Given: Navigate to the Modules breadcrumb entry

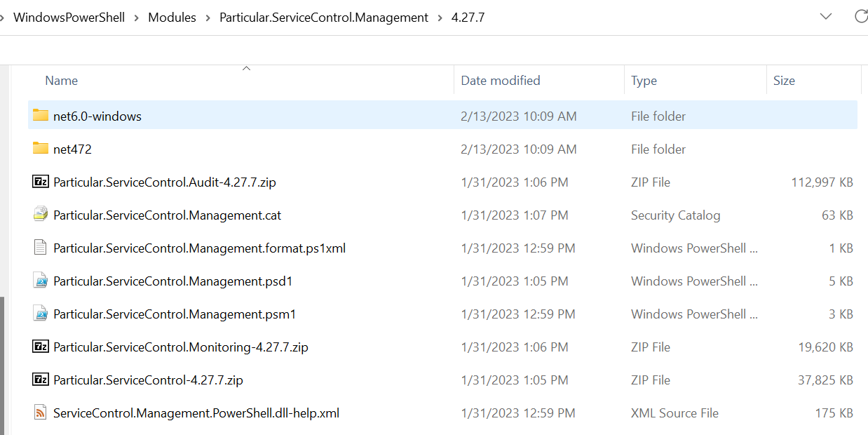Looking at the screenshot, I should pyautogui.click(x=172, y=17).
